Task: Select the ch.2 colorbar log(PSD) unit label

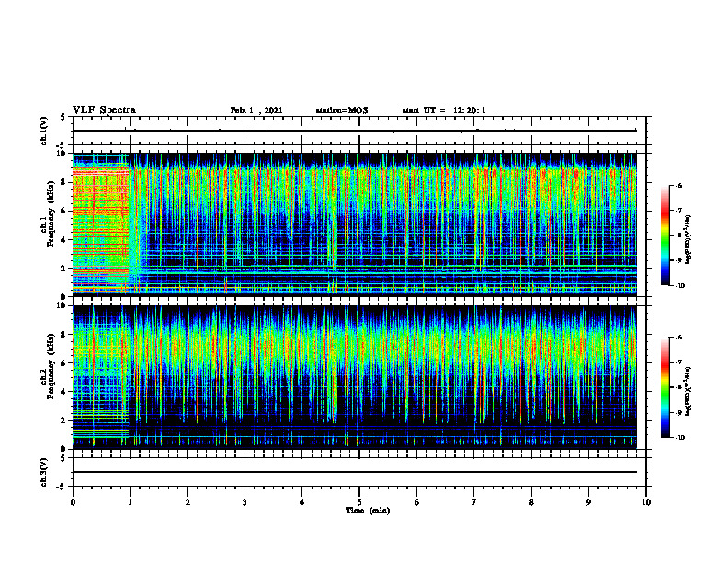Action: tap(688, 391)
